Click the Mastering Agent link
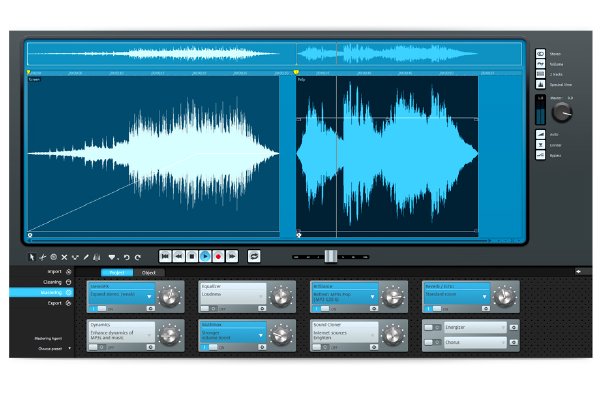Image resolution: width=600 pixels, height=395 pixels. (48, 339)
